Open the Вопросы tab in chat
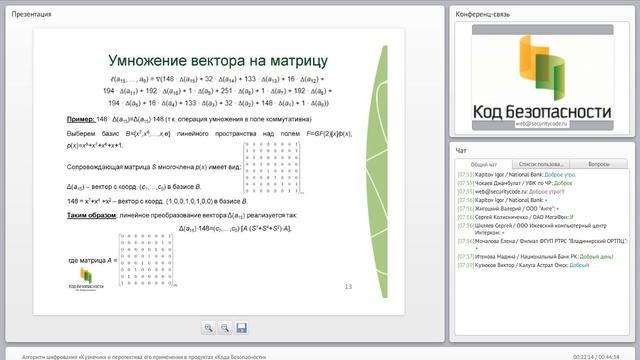The width and height of the screenshot is (640, 360). [599, 164]
